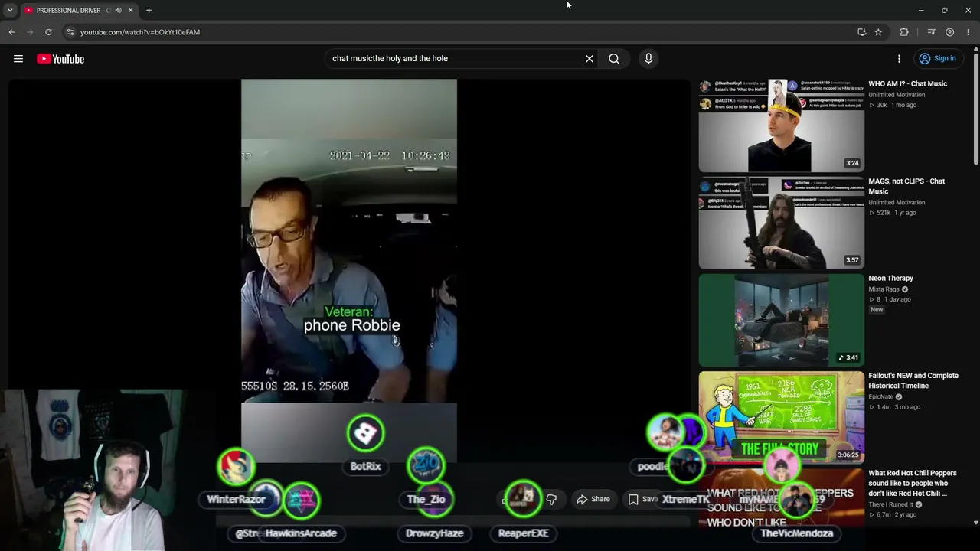The image size is (980, 551).
Task: Open the YouTube guide hamburger menu
Action: pos(18,59)
